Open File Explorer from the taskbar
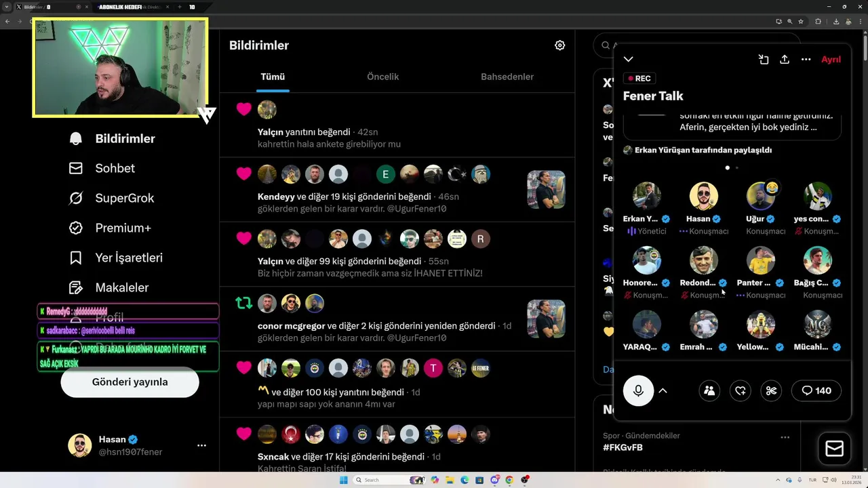868x488 pixels. (450, 480)
